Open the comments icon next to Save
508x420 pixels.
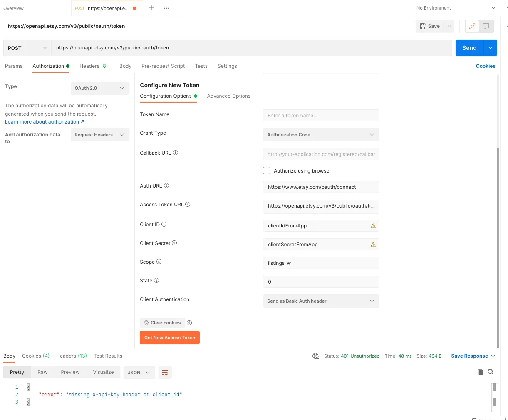coord(486,26)
